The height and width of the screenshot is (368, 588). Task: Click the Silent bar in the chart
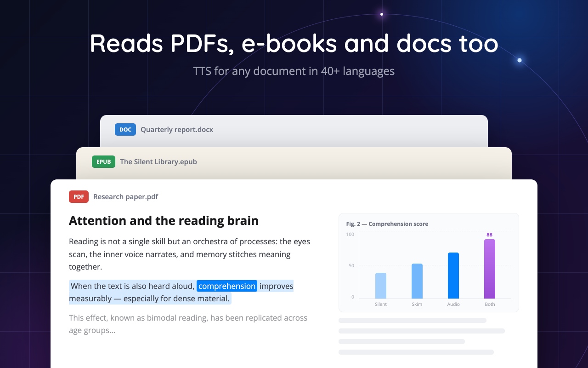pyautogui.click(x=381, y=286)
